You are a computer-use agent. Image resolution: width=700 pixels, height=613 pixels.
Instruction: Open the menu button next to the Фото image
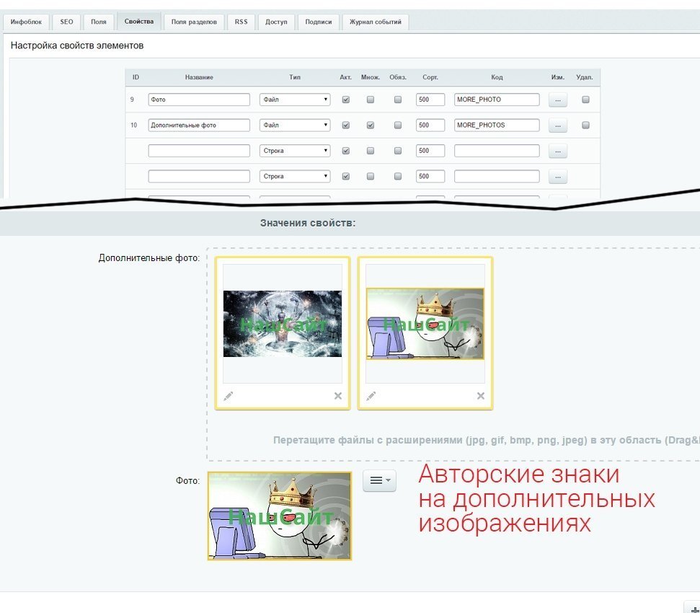coord(379,480)
